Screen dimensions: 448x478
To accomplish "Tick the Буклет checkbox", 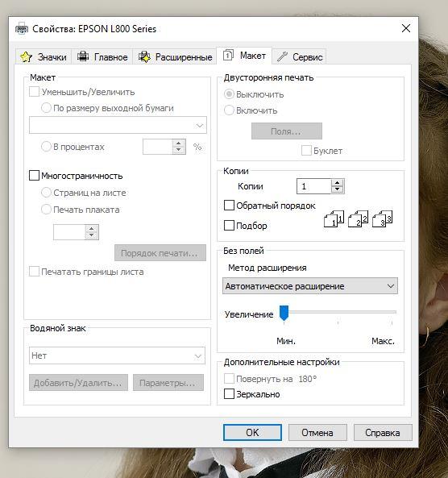I will (306, 150).
